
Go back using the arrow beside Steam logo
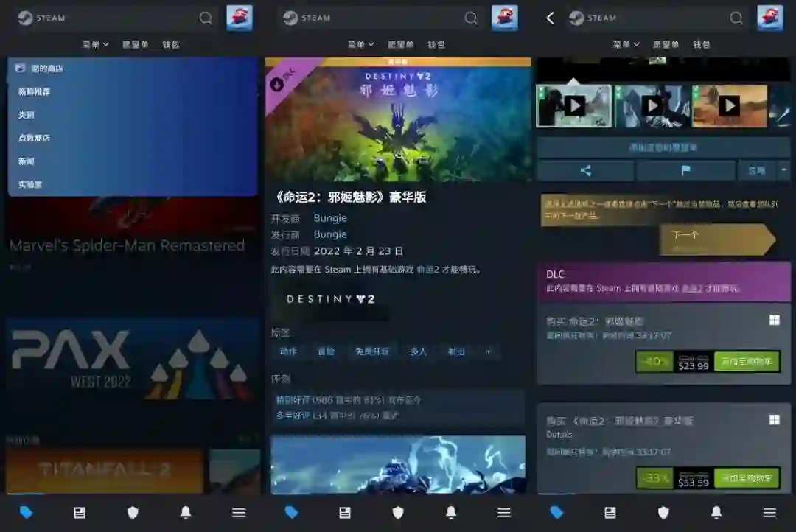coord(551,18)
